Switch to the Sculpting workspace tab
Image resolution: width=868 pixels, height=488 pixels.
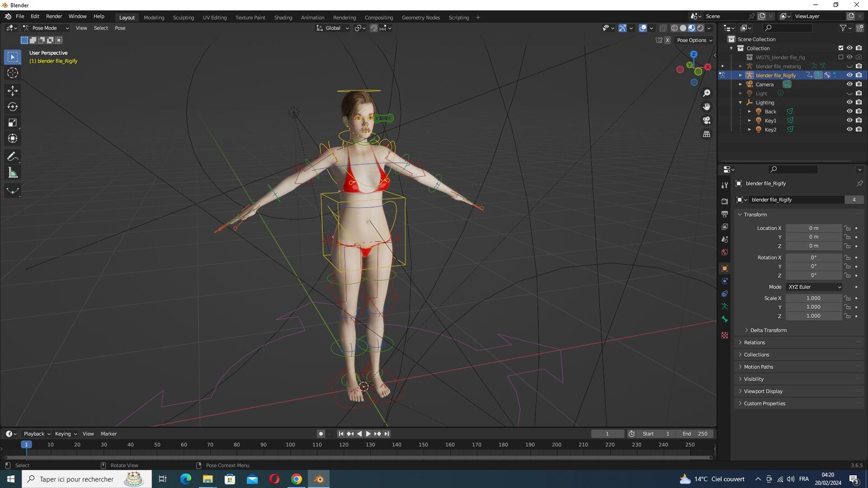(x=183, y=17)
